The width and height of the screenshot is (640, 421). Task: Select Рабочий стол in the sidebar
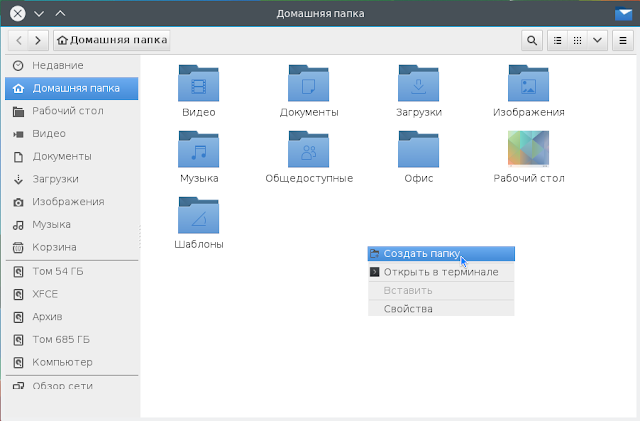pyautogui.click(x=72, y=111)
